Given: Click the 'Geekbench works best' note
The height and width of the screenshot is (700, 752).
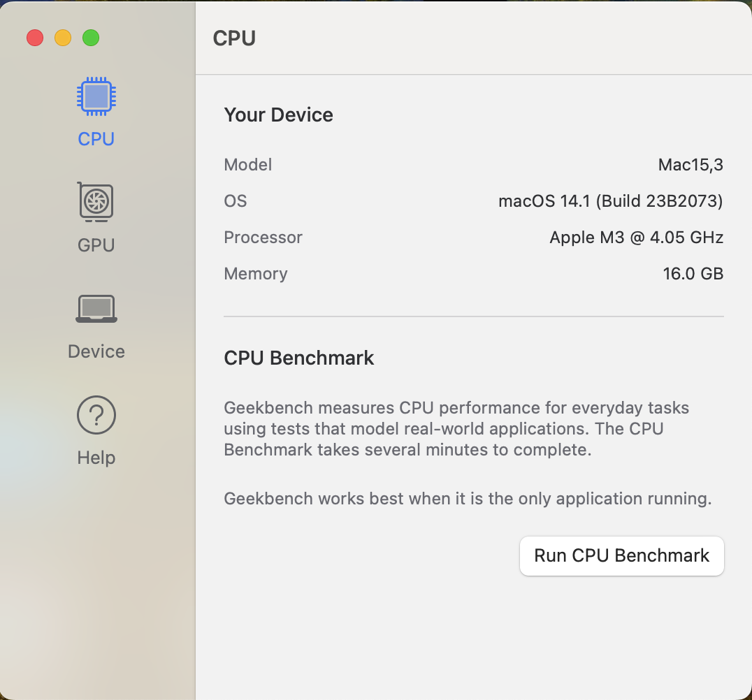Looking at the screenshot, I should [468, 499].
